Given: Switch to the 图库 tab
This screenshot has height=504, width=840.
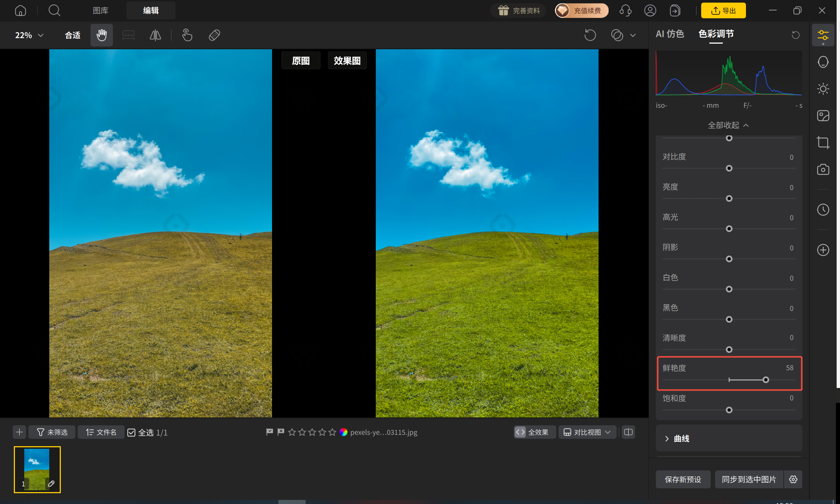Looking at the screenshot, I should pyautogui.click(x=100, y=10).
